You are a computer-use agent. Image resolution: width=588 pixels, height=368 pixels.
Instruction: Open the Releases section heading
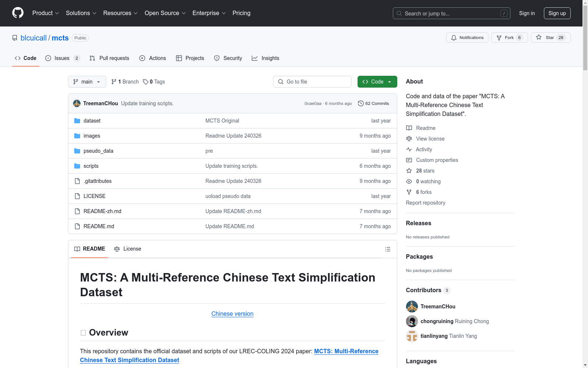tap(418, 223)
